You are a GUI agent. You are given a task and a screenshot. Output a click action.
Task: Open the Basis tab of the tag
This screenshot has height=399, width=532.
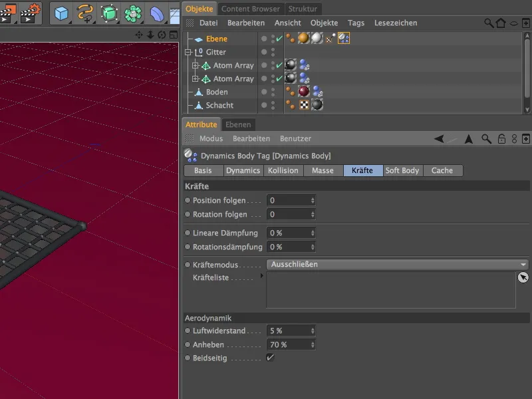[x=203, y=170]
